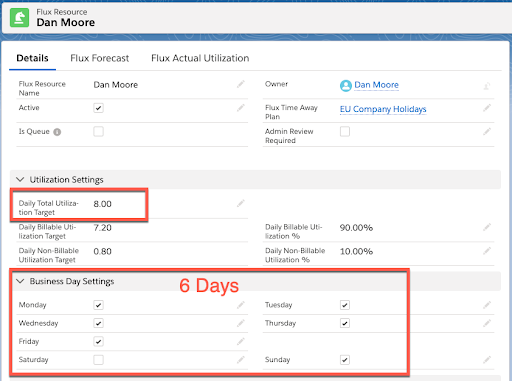
Task: Click the Dan Moore page header title
Action: point(66,22)
